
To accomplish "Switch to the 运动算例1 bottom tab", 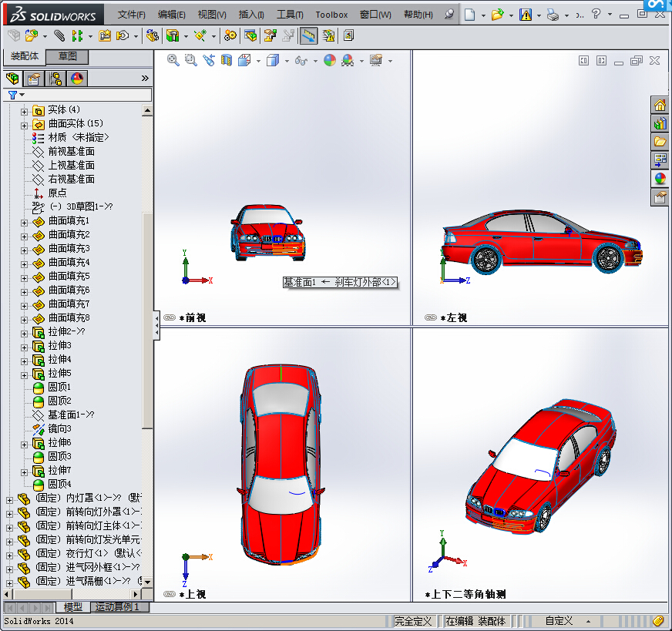I will (120, 607).
